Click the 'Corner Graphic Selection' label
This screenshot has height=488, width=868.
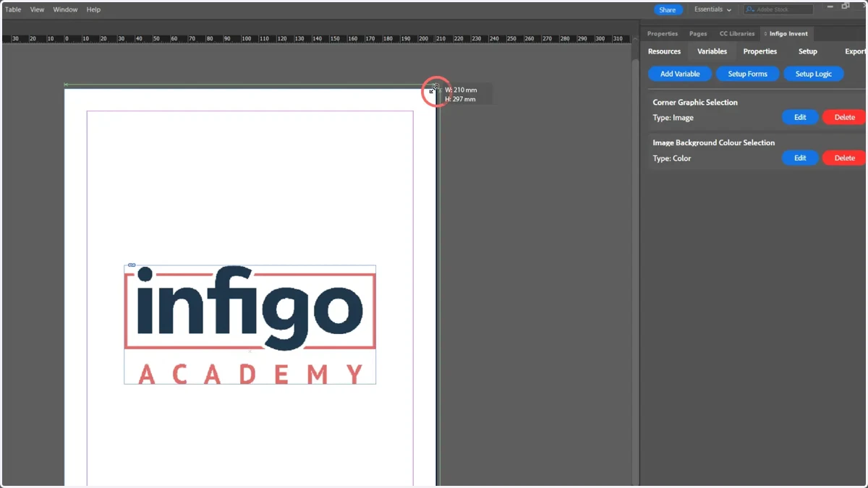(695, 103)
